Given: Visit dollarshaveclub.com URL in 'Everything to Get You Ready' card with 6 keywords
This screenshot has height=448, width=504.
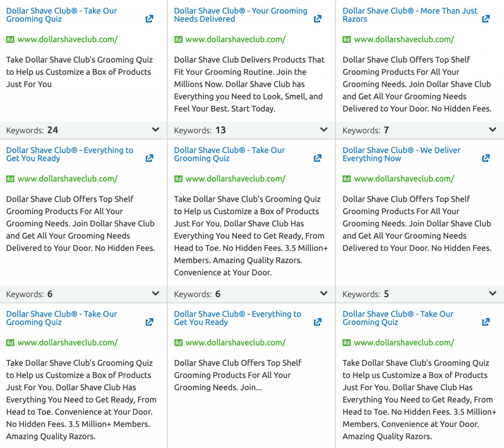Looking at the screenshot, I should tap(67, 179).
